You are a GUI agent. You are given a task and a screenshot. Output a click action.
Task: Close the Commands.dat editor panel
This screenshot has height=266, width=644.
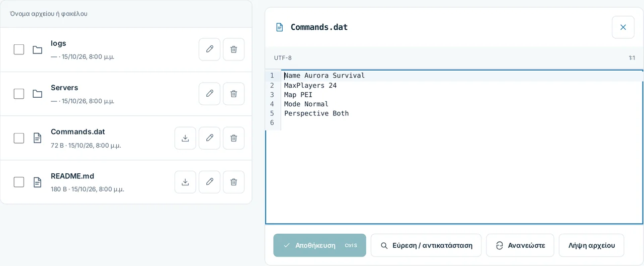(x=623, y=27)
